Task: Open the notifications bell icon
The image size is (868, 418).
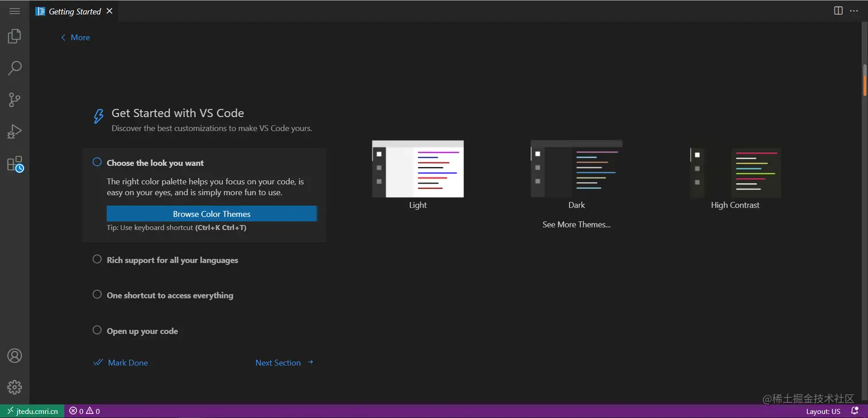Action: pos(854,411)
